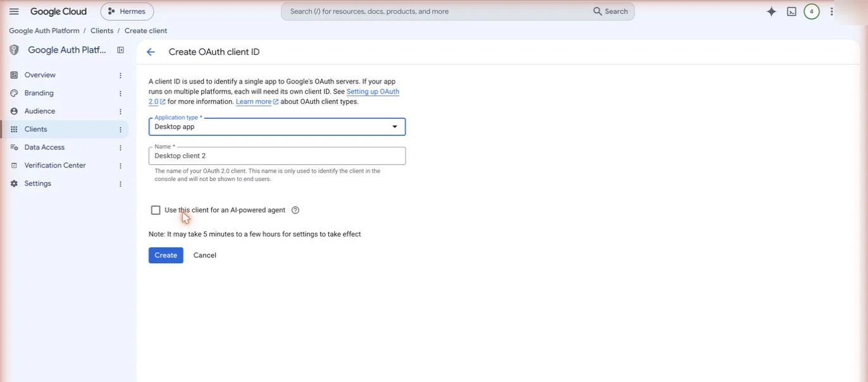Viewport: 868px width, 382px height.
Task: Click the Overview dashboard icon
Action: (x=14, y=75)
